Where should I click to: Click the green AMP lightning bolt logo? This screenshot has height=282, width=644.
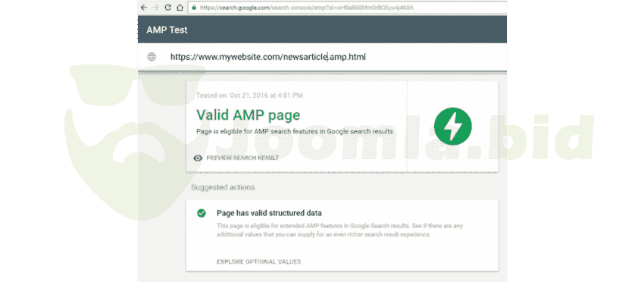pyautogui.click(x=452, y=126)
